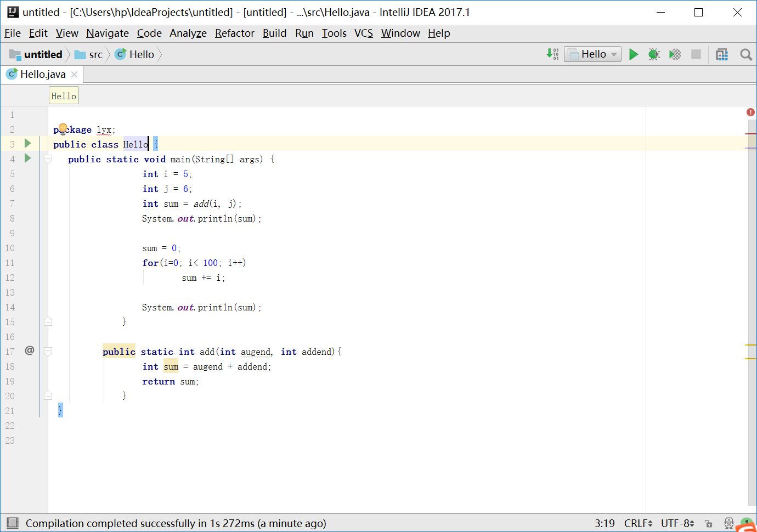
Task: Collapse the main method fold marker
Action: click(x=48, y=159)
